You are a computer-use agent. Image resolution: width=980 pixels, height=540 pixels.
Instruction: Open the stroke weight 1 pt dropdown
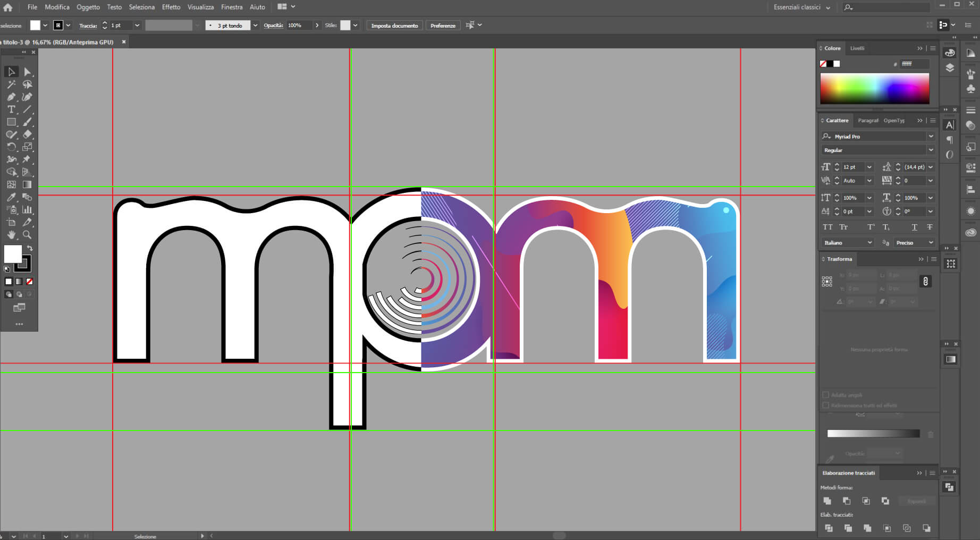(137, 26)
